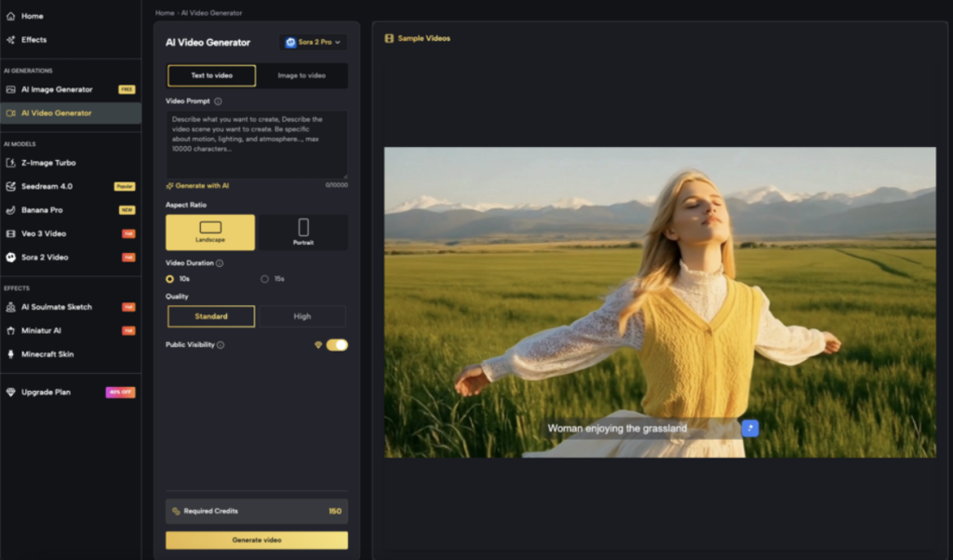Select the Portrait aspect ratio icon
953x560 pixels.
pyautogui.click(x=302, y=228)
